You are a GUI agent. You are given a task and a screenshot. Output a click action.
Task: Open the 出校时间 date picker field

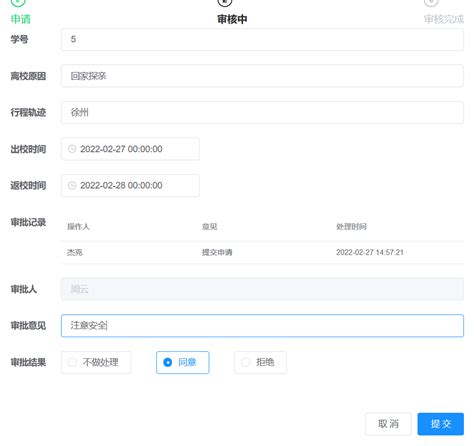[130, 149]
